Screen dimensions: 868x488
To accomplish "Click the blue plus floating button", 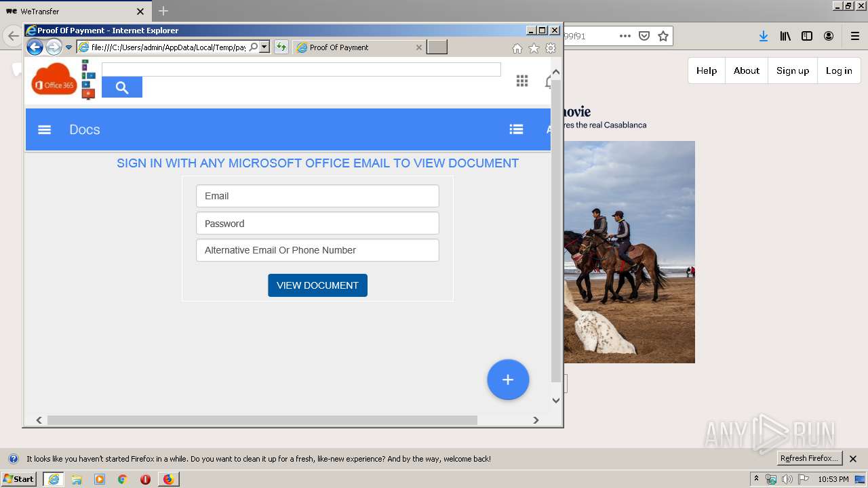I will [508, 380].
